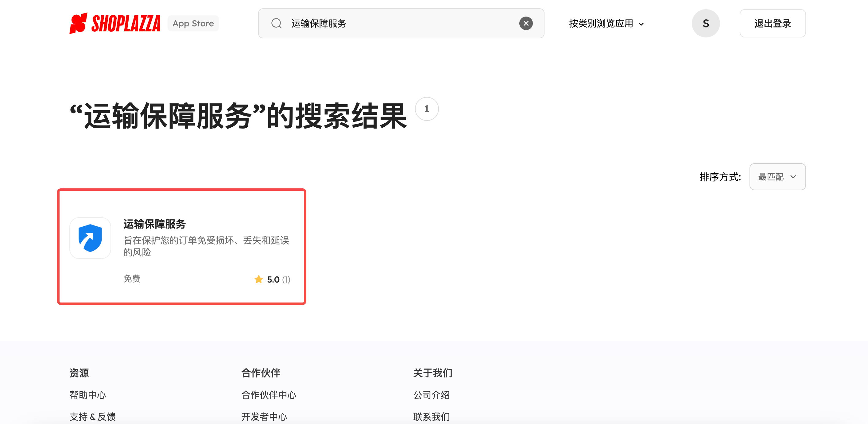Image resolution: width=868 pixels, height=424 pixels.
Task: Click the Shoplazza logo
Action: (114, 23)
